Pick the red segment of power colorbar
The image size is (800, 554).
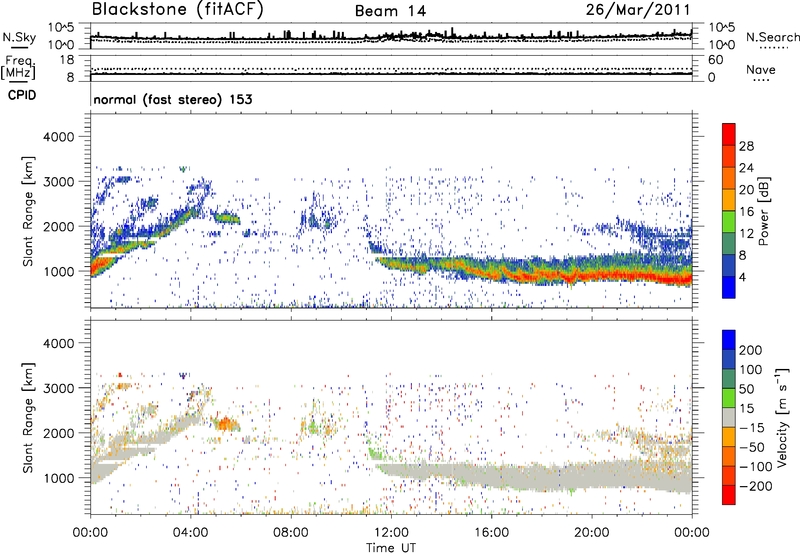coord(729,134)
